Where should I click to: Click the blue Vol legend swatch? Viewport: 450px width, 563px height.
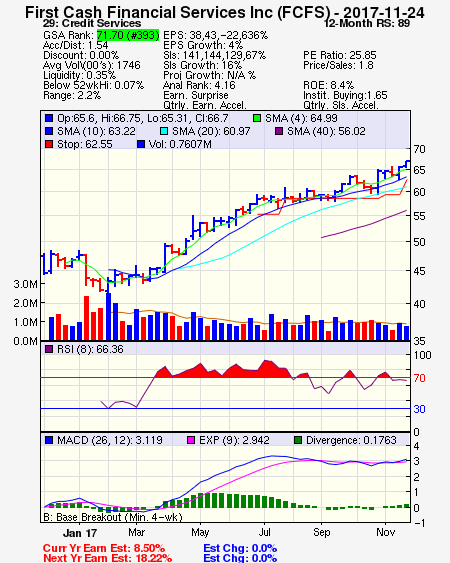[x=141, y=144]
